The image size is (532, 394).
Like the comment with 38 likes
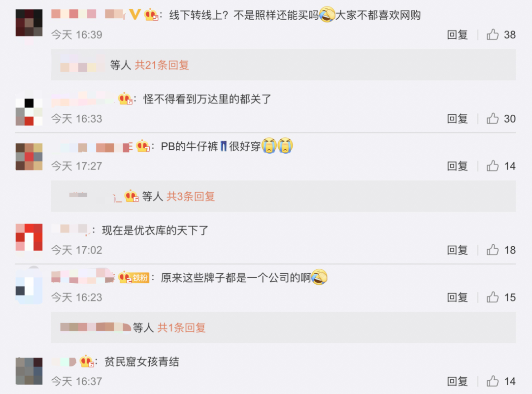pyautogui.click(x=492, y=34)
